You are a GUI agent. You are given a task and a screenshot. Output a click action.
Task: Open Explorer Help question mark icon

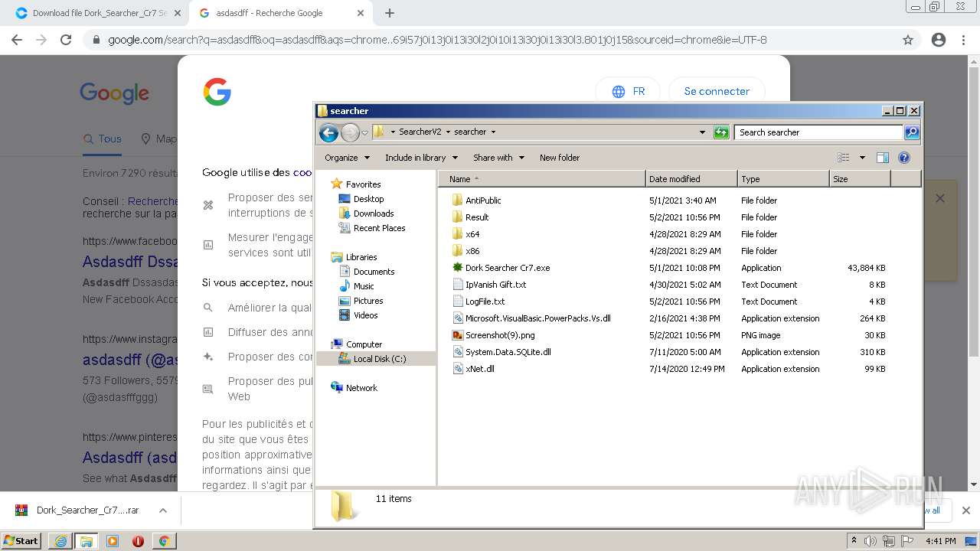point(903,158)
